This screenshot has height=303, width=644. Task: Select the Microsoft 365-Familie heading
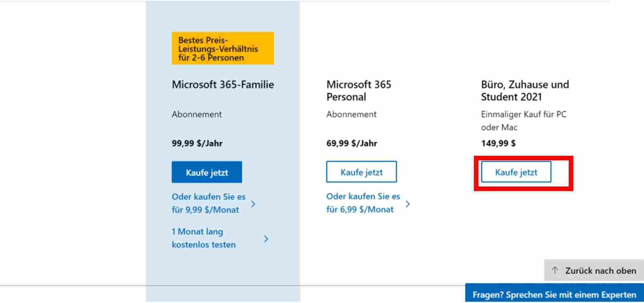(223, 84)
